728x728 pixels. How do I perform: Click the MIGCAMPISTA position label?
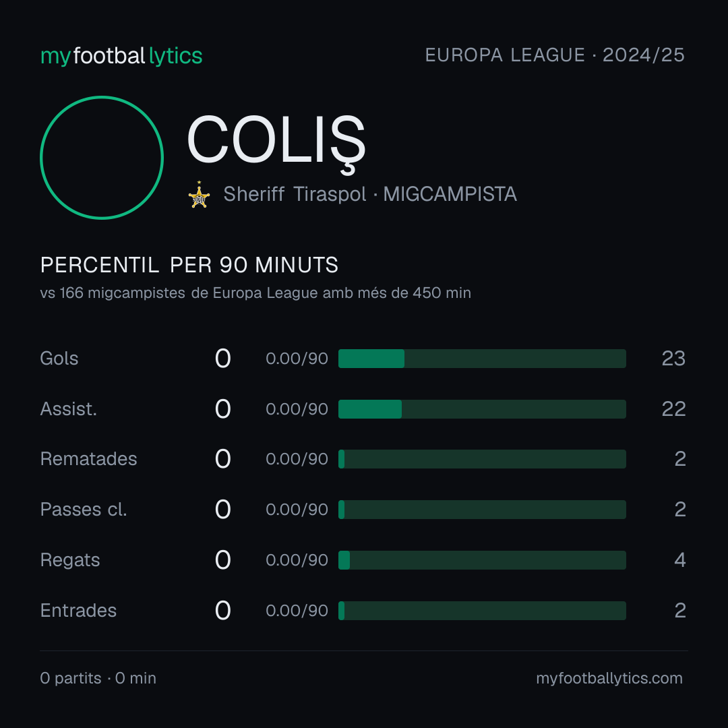450,194
